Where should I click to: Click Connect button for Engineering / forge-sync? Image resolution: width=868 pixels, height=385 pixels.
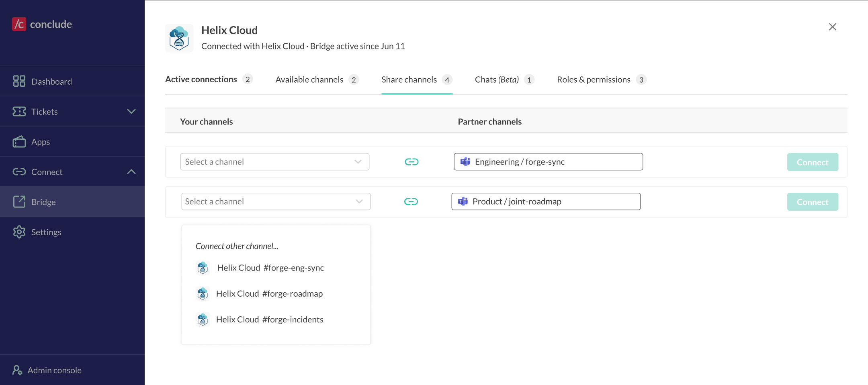pyautogui.click(x=813, y=162)
